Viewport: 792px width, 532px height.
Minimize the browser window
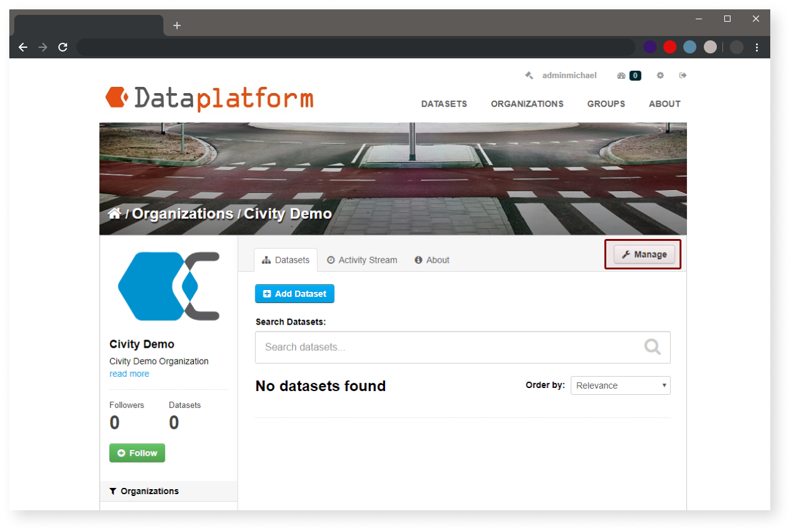click(x=699, y=19)
